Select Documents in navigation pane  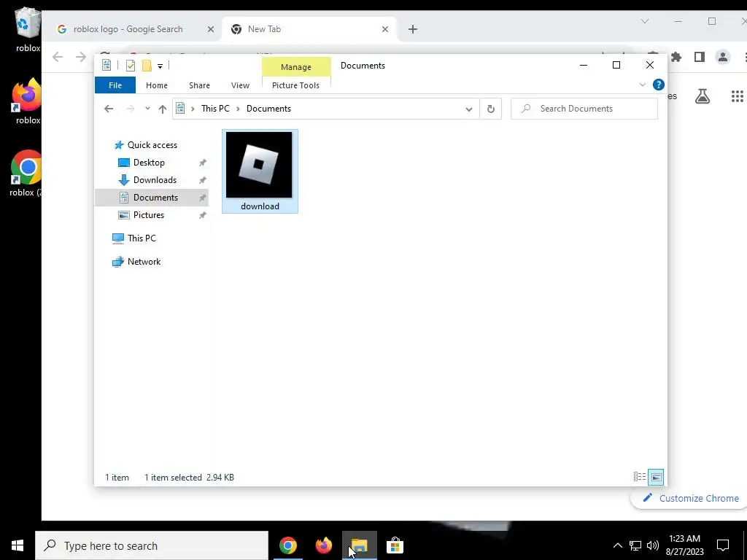pyautogui.click(x=152, y=198)
